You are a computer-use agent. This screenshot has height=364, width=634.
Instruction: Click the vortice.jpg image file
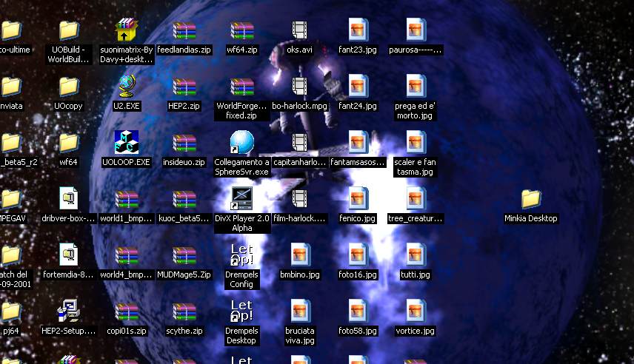tap(416, 311)
